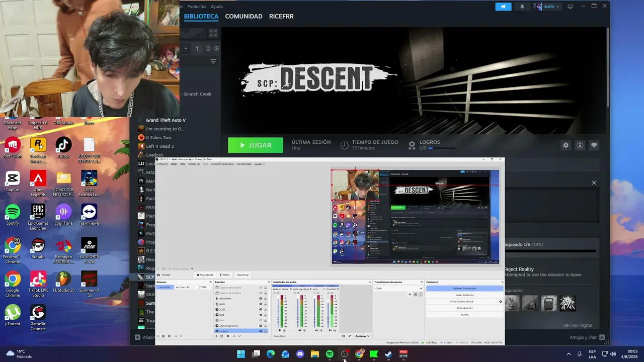Open Steam Big Picture mode icon
The width and height of the screenshot is (644, 362).
(570, 7)
